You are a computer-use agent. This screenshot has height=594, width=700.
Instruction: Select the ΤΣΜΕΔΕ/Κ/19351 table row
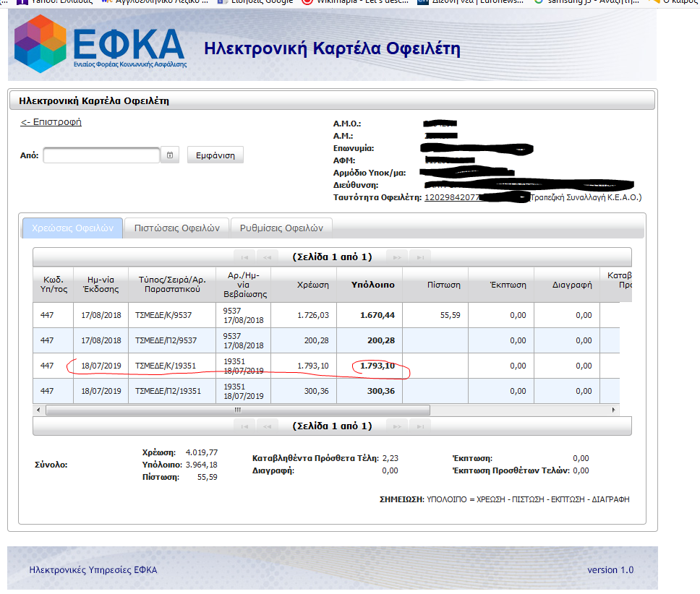166,366
